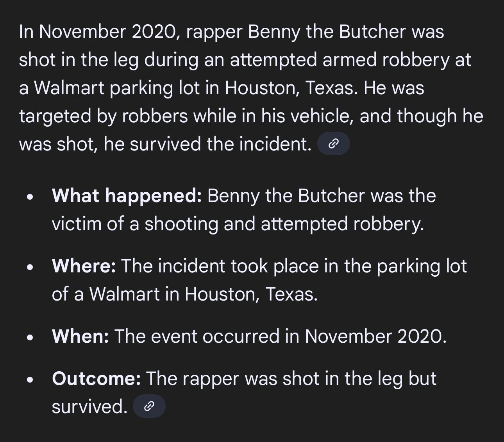
Task: Click "The event occurred in November 2020."
Action: click(x=280, y=336)
